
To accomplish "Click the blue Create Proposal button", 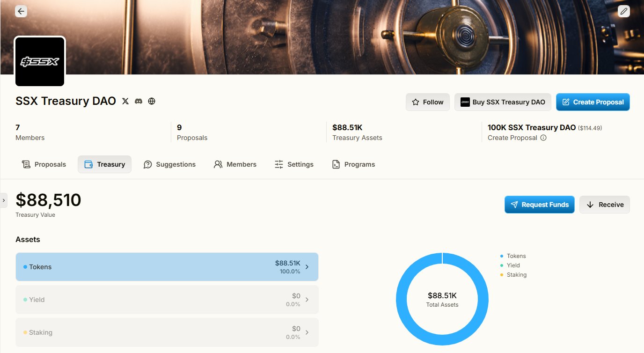I will pos(593,102).
